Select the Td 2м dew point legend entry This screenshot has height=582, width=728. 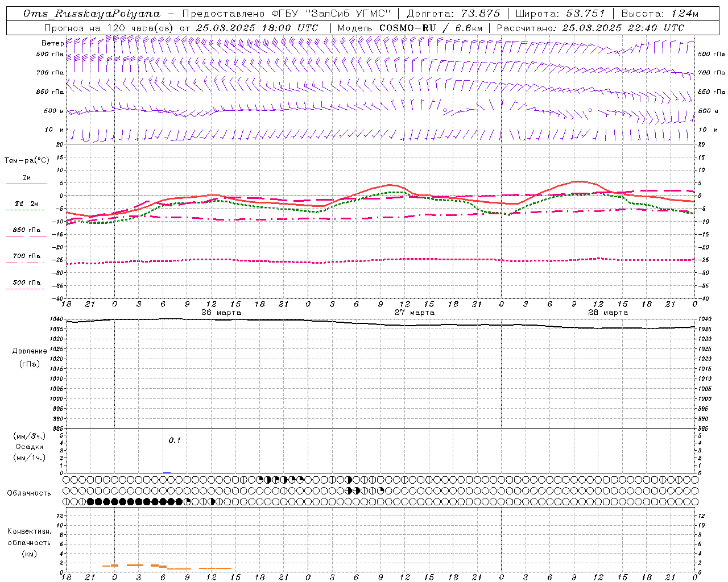[26, 203]
